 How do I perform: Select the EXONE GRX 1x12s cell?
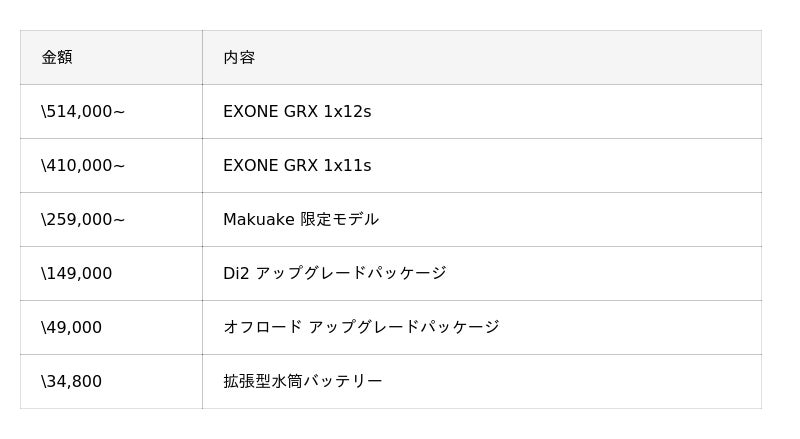[297, 112]
